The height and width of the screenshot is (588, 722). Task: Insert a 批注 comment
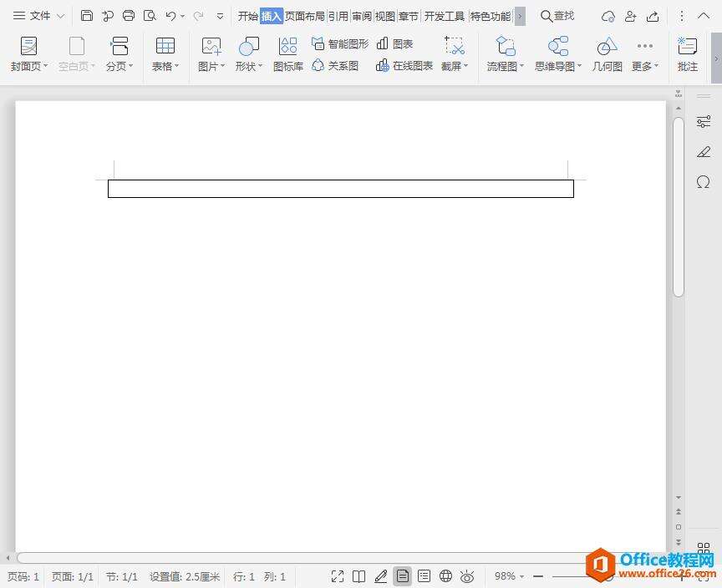pos(688,53)
